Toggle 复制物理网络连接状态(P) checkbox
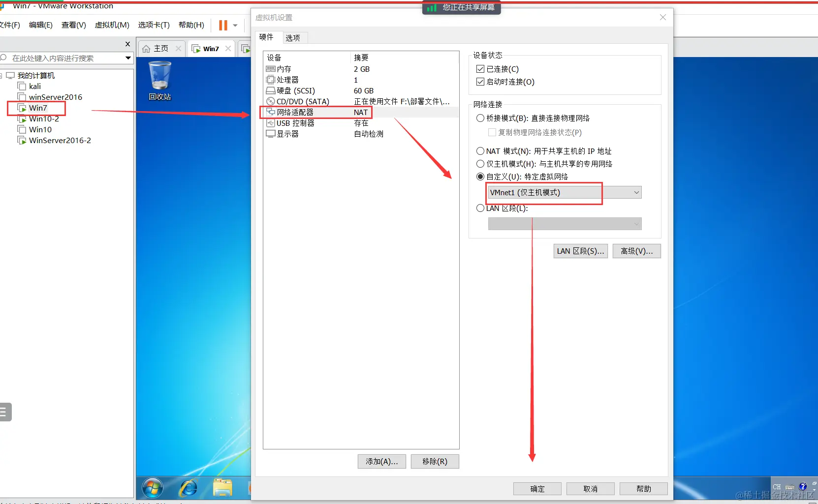 point(492,132)
